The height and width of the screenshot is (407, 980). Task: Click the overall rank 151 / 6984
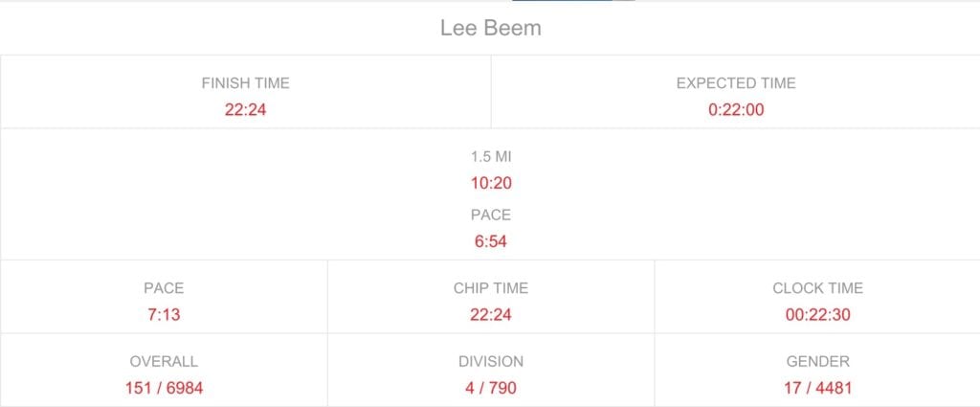[164, 388]
